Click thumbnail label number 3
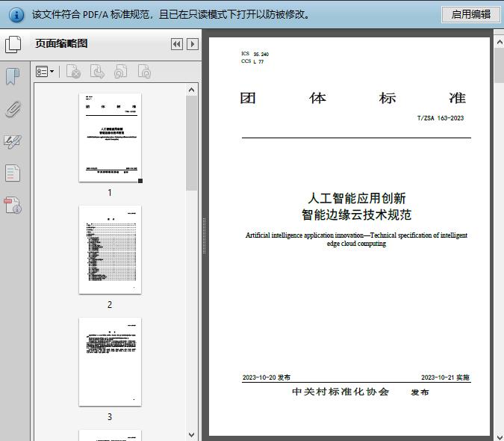Screen dimensions: 504x441 (110, 417)
